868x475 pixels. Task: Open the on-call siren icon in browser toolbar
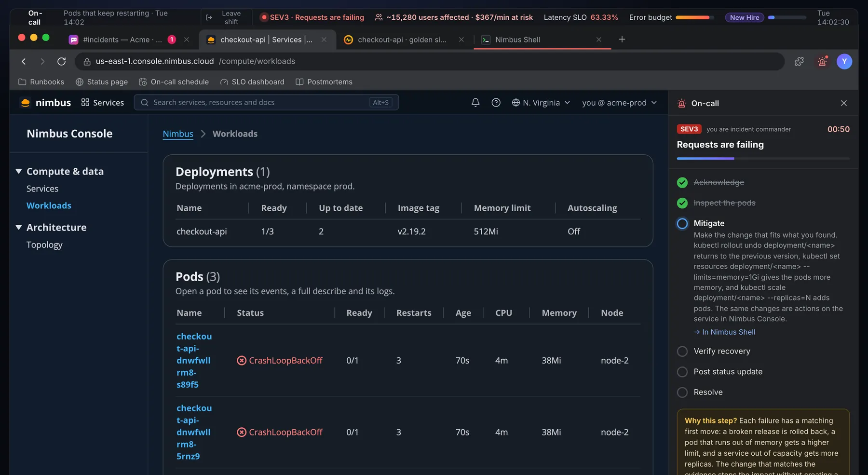pos(822,61)
